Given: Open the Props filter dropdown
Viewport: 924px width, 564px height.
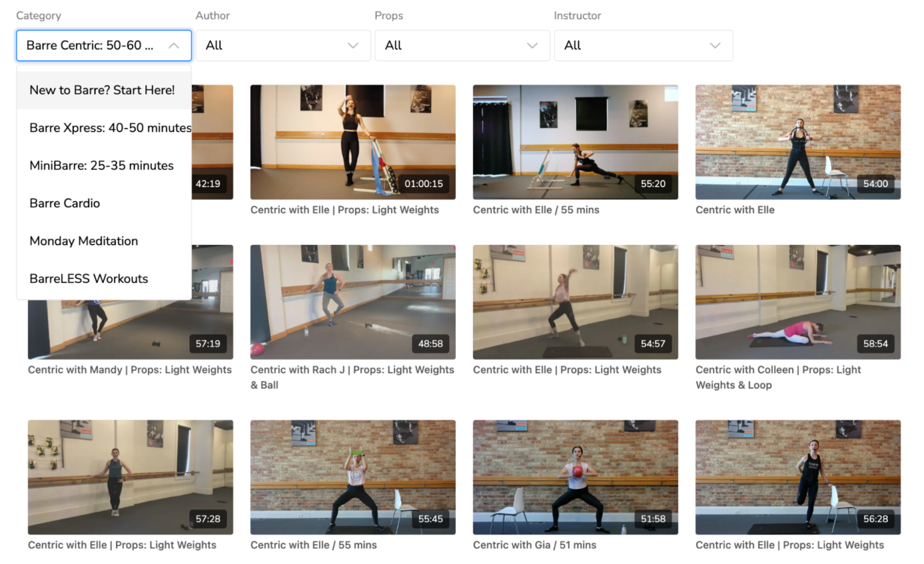Looking at the screenshot, I should 462,45.
